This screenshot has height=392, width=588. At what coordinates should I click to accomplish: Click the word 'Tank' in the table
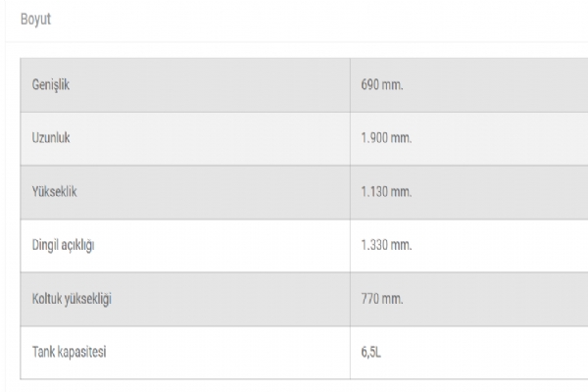(44, 353)
